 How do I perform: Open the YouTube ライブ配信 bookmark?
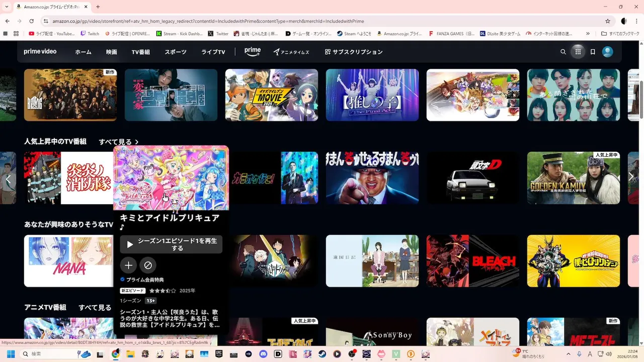pos(52,34)
